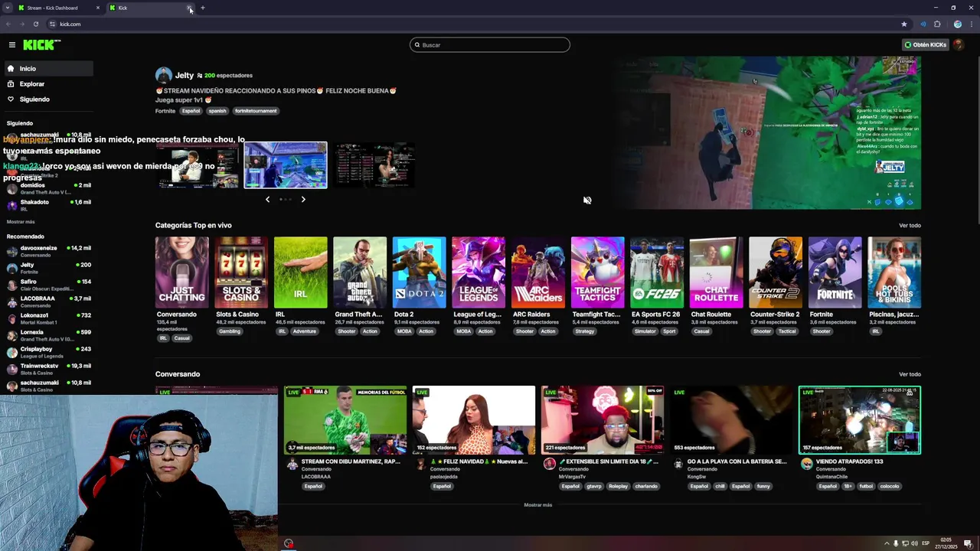Open the taskbar volume icon

coord(915,543)
